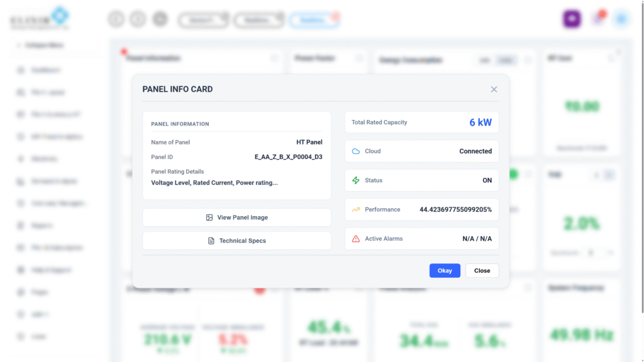Click the purple square icon in header
644x362 pixels.
pos(571,19)
